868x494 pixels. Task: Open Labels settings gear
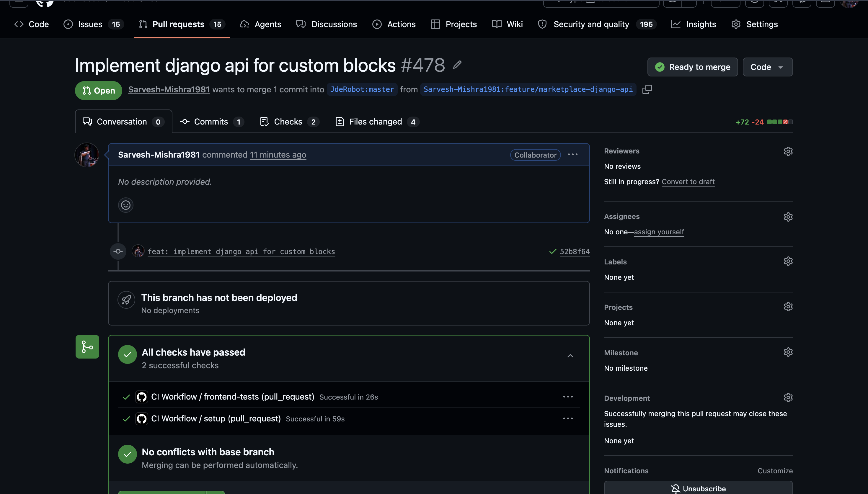(788, 261)
